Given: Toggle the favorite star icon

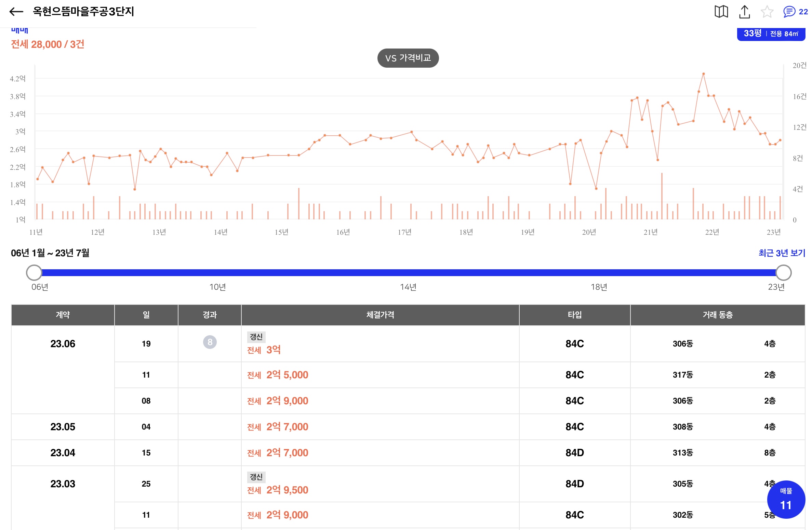Looking at the screenshot, I should [x=767, y=12].
